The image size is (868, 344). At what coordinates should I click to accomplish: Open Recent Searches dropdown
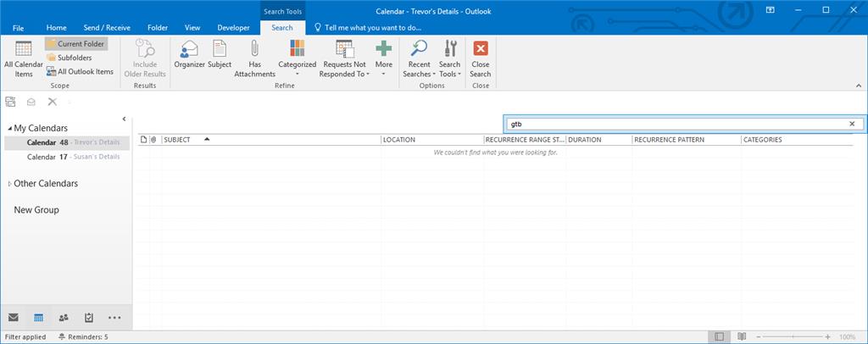[x=419, y=59]
